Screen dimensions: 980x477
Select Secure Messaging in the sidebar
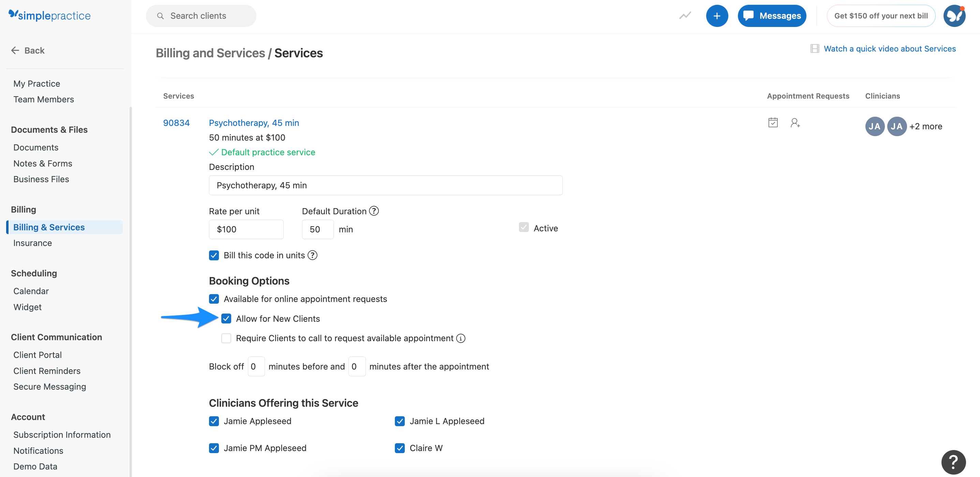[x=50, y=386]
